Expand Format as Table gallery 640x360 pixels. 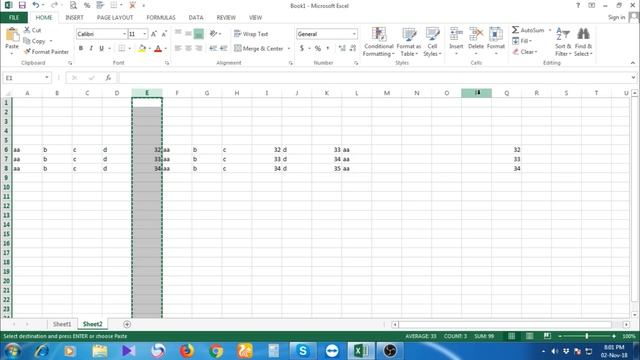point(409,42)
